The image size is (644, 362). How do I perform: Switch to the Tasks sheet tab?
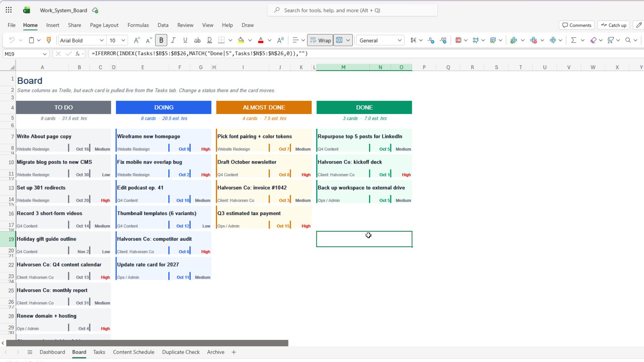pyautogui.click(x=99, y=352)
